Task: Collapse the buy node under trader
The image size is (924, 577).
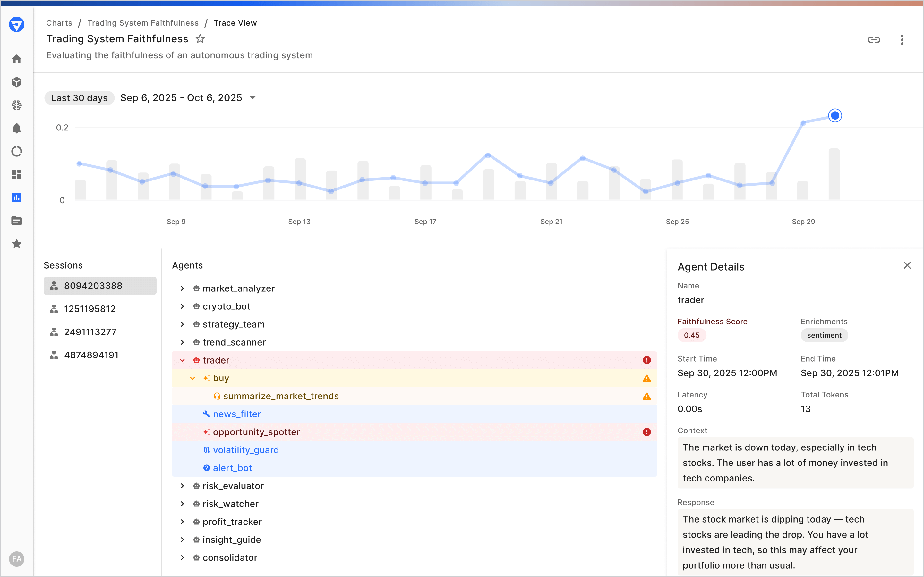Action: pos(193,378)
